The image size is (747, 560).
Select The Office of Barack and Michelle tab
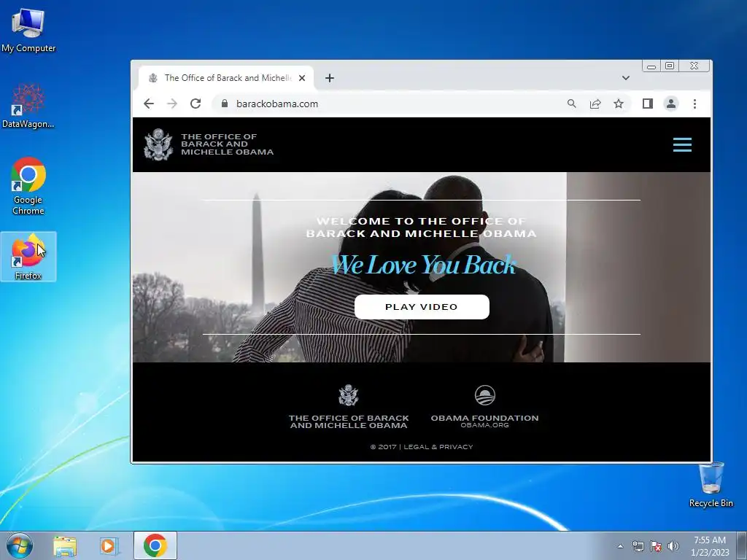(227, 78)
